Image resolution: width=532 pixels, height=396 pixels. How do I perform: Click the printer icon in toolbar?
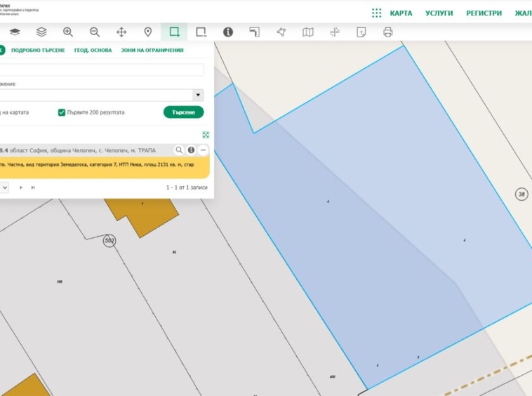coord(388,32)
